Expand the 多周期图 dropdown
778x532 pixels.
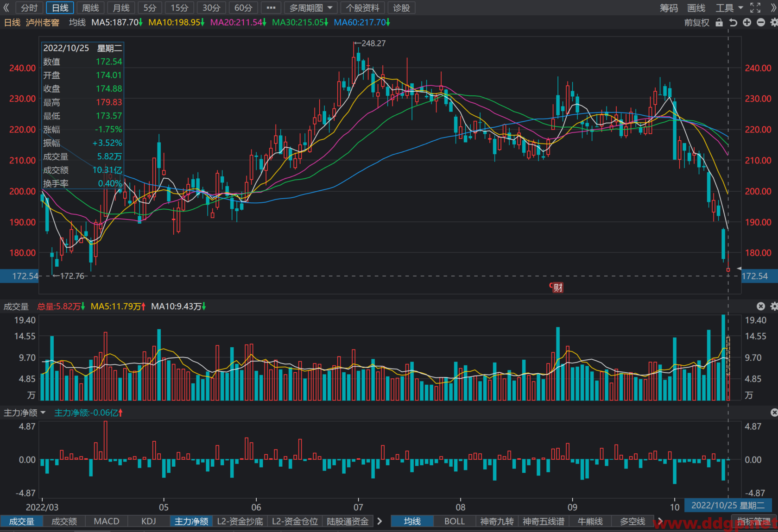pos(310,8)
